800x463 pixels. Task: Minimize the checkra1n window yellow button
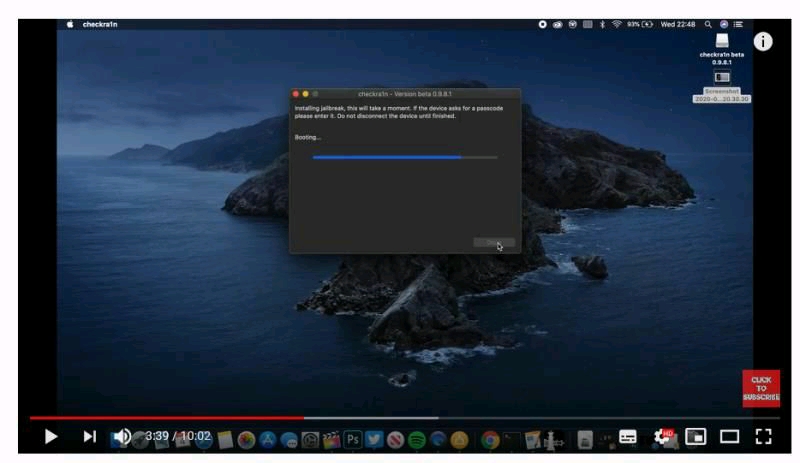(x=305, y=94)
